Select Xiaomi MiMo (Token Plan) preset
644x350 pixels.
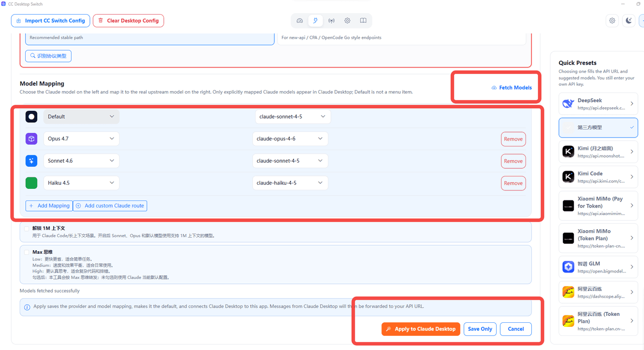point(598,238)
